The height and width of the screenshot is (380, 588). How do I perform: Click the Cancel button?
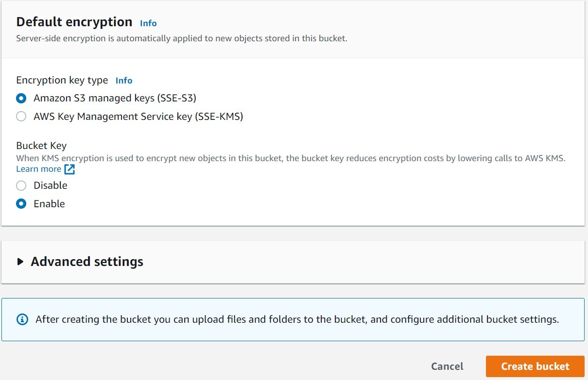pyautogui.click(x=447, y=366)
